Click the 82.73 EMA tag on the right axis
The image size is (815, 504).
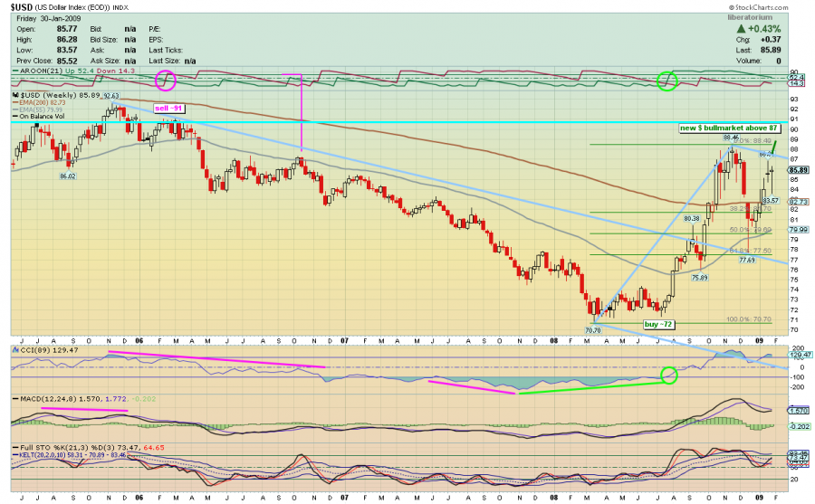pos(799,202)
